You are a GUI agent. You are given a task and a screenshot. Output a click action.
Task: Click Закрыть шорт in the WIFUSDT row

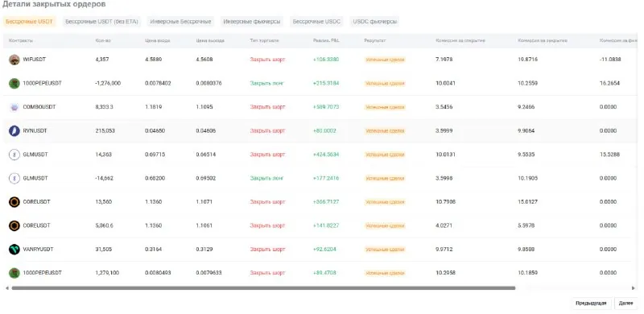point(267,60)
